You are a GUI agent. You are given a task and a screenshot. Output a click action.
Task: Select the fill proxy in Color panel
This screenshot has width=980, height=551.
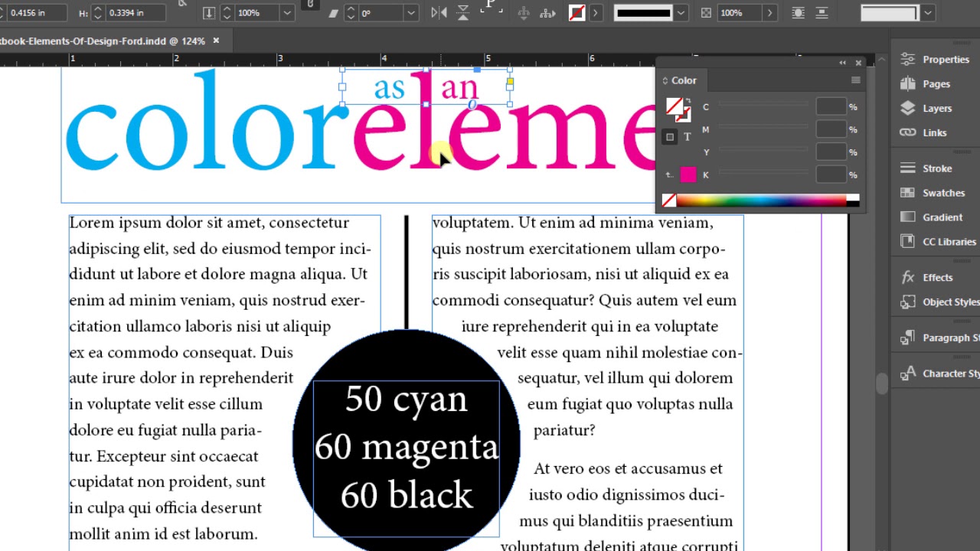click(673, 106)
